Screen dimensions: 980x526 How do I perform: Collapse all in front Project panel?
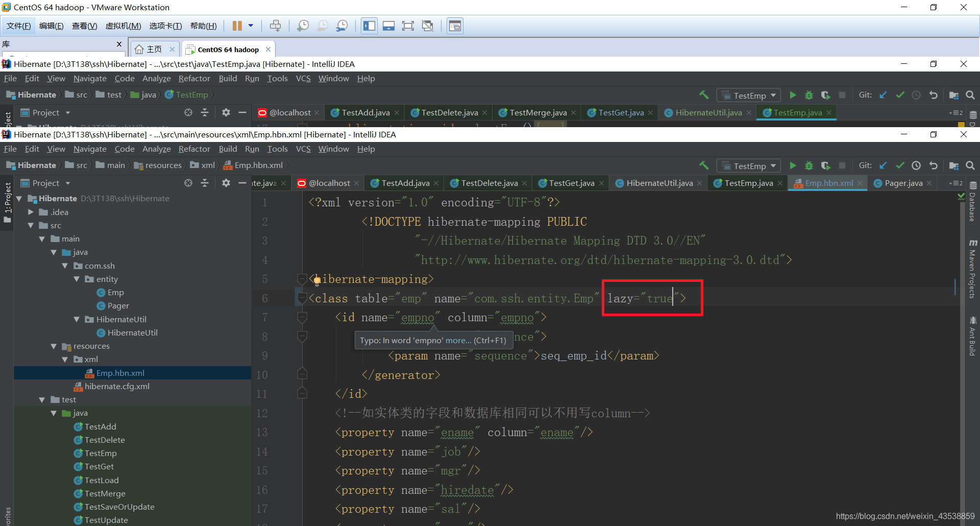(205, 183)
